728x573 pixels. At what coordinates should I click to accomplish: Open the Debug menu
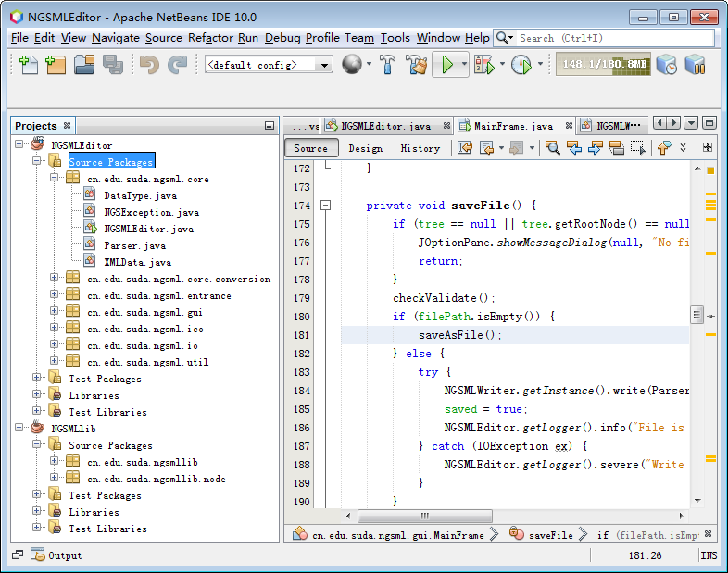[x=282, y=38]
